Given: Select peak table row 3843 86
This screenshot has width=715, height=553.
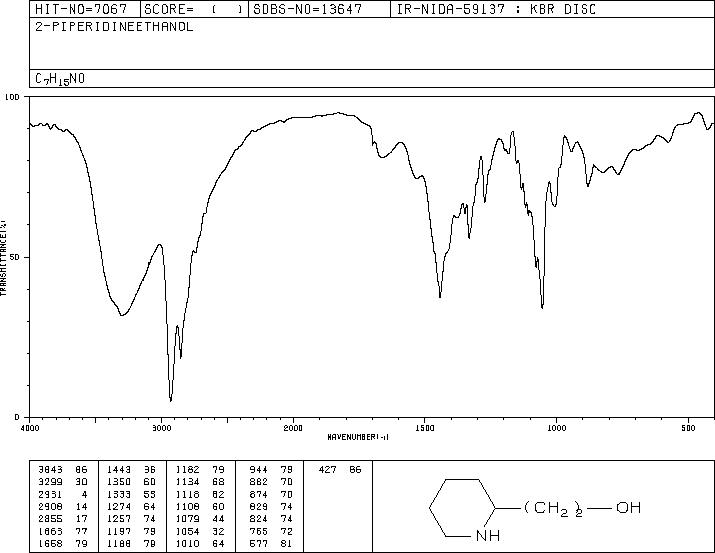Looking at the screenshot, I should coord(63,469).
